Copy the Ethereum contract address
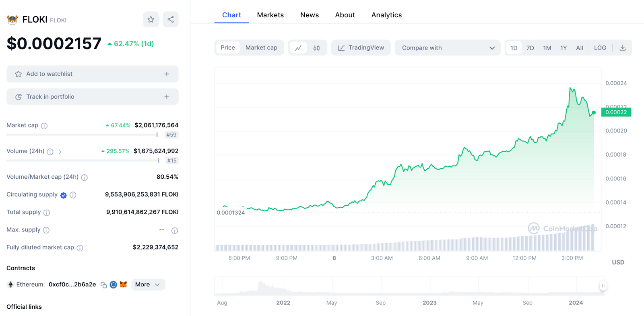The height and width of the screenshot is (316, 644). (x=104, y=285)
